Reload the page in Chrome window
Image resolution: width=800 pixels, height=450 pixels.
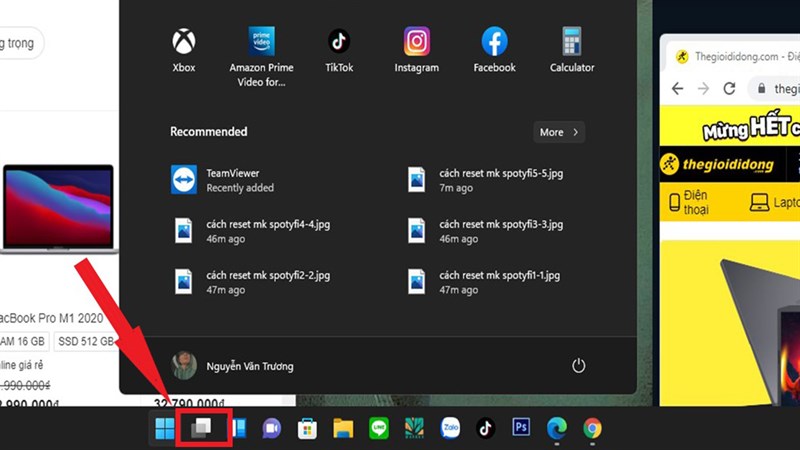729,89
